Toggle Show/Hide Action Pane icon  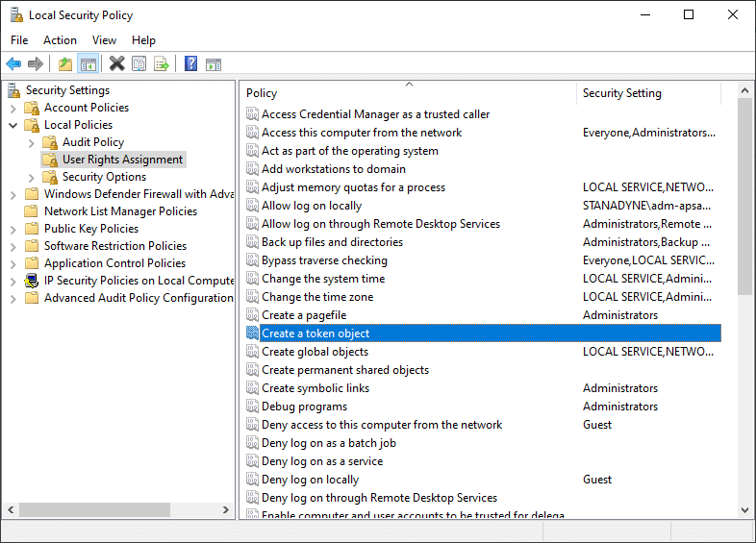214,64
